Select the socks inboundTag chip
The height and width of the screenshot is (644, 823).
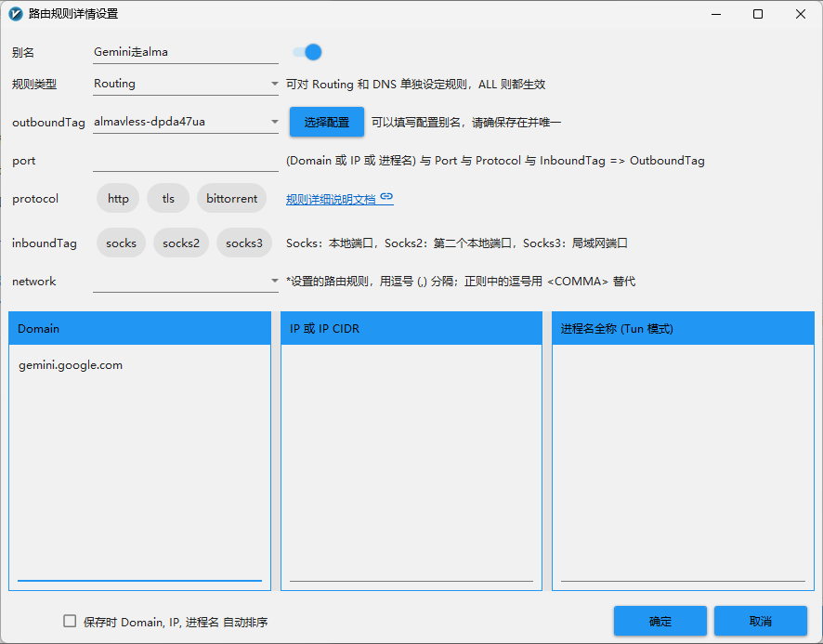click(121, 243)
